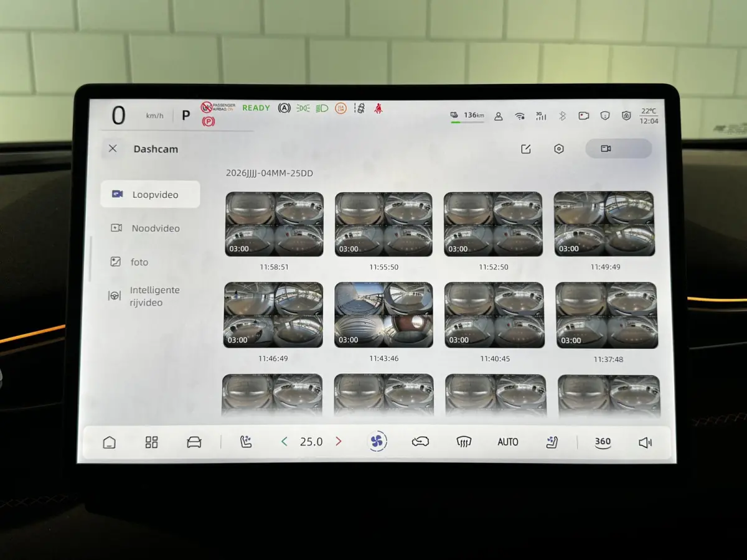747x560 pixels.
Task: Increase temperature with red right arrow
Action: coord(339,442)
